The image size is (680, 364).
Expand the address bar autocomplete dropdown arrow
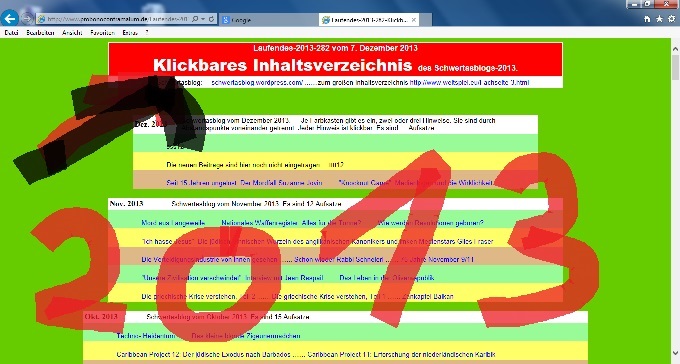(203, 19)
